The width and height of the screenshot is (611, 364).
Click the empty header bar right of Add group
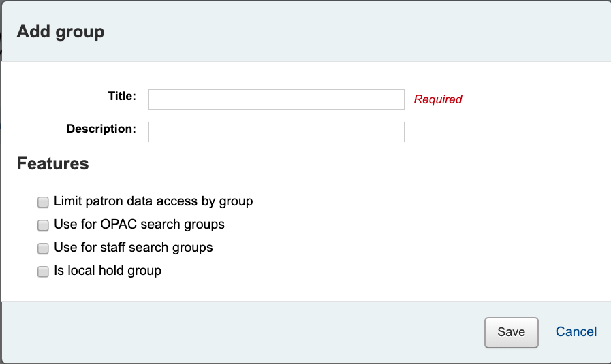coord(354,32)
